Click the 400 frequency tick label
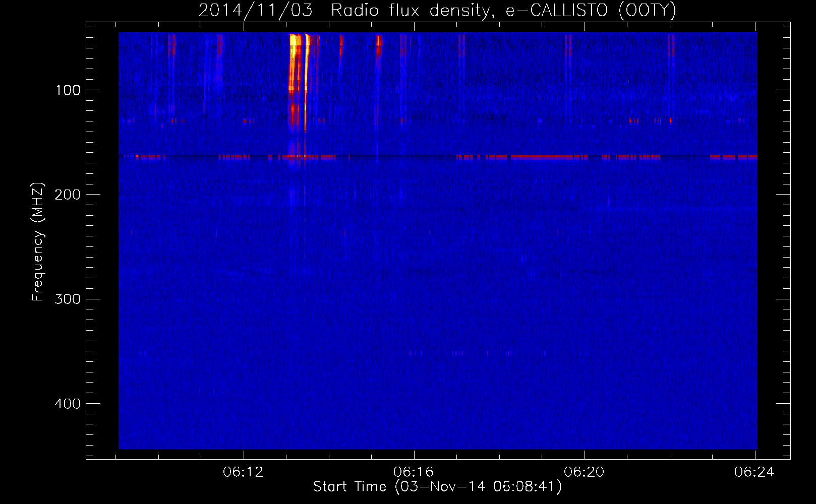This screenshot has height=504, width=816. point(68,404)
